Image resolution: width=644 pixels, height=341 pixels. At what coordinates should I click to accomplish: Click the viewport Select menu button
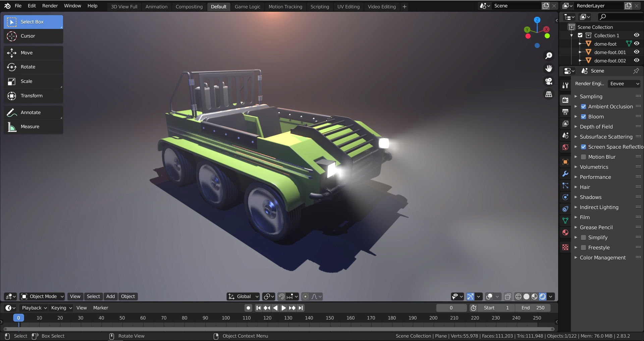tap(93, 296)
